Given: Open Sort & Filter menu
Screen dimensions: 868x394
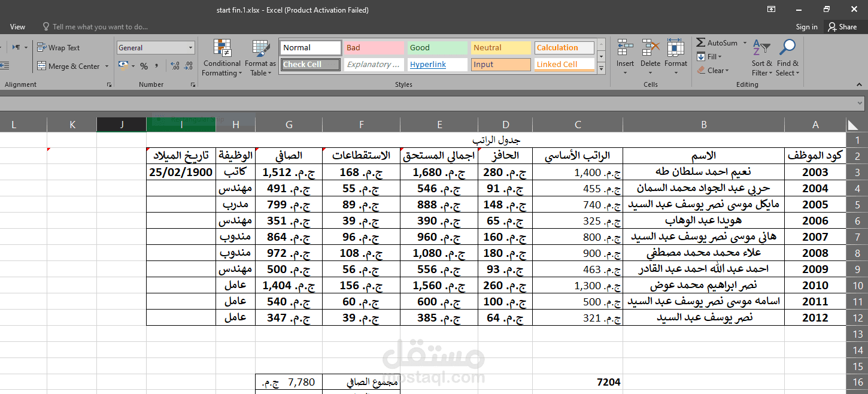Looking at the screenshot, I should click(762, 58).
